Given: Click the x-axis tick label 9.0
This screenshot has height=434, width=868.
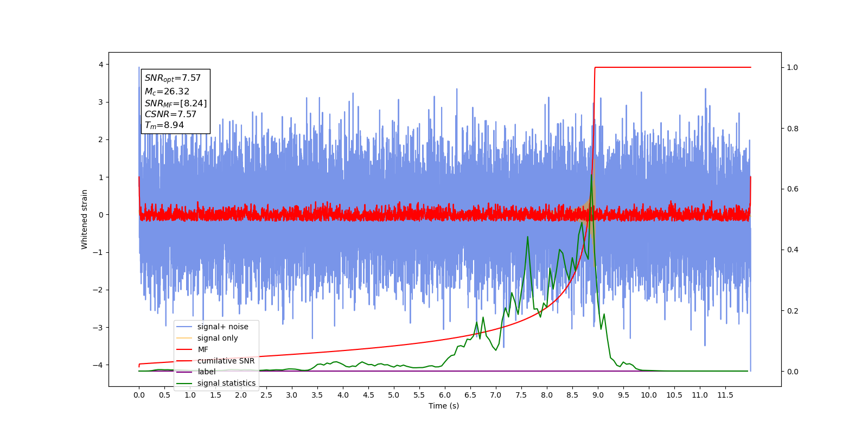Looking at the screenshot, I should (598, 395).
